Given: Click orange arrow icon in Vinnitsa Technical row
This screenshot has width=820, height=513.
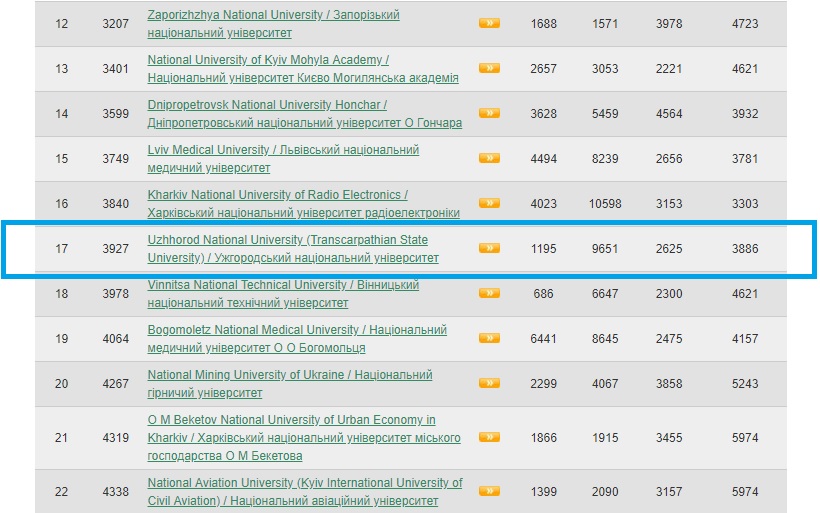Looking at the screenshot, I should coord(489,293).
